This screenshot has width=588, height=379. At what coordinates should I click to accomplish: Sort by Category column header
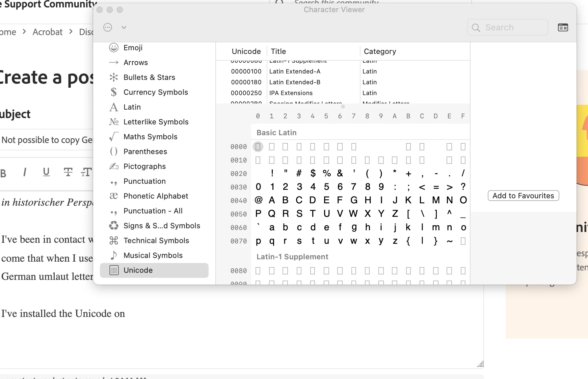(380, 51)
